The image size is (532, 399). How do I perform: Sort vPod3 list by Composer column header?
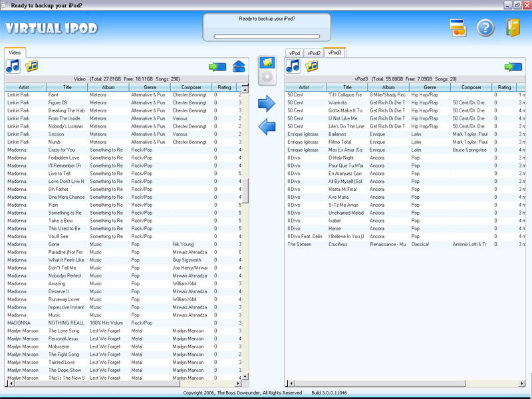[x=471, y=87]
